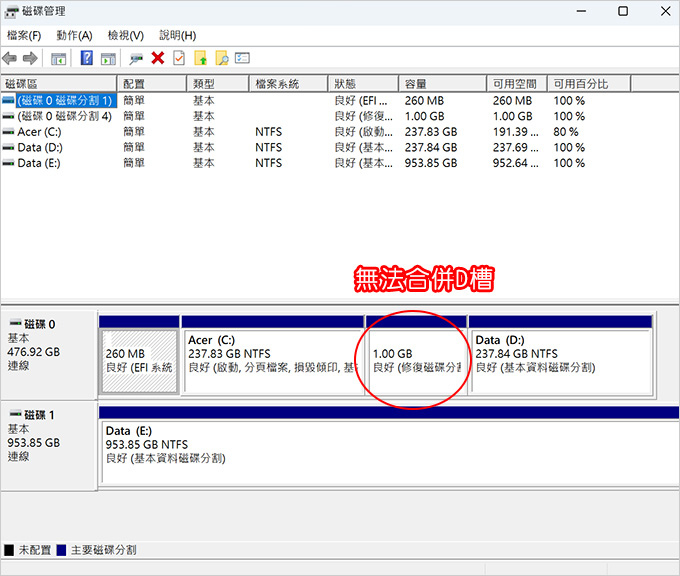Toggle the action pane toolbar icon
This screenshot has height=576, width=680.
108,59
